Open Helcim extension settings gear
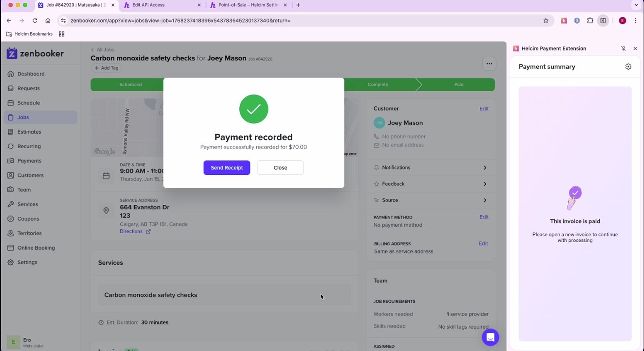This screenshot has width=644, height=351. (x=628, y=67)
